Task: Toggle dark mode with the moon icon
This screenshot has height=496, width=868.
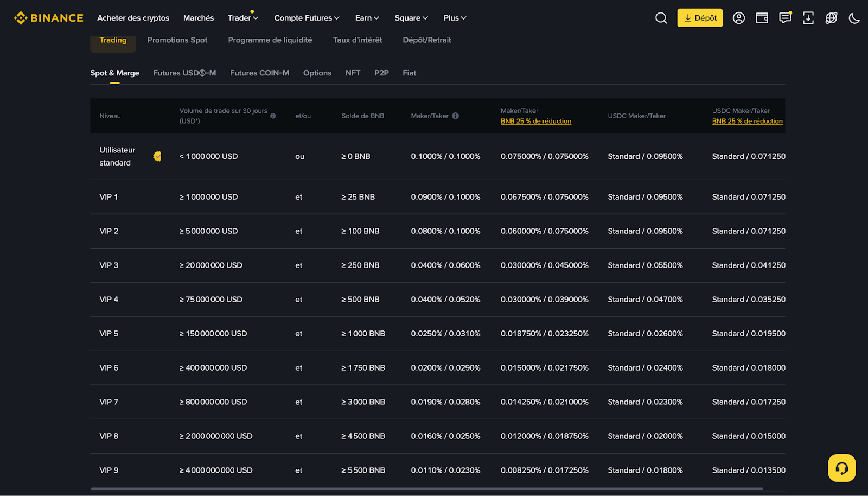Action: coord(854,18)
